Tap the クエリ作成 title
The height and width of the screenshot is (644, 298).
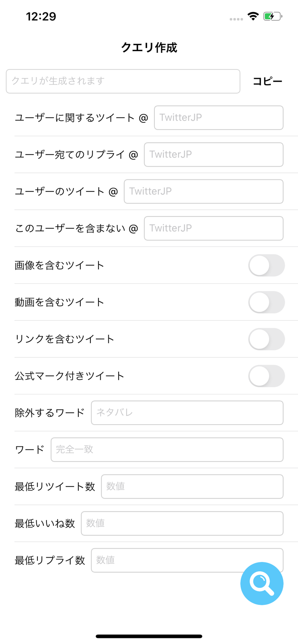[x=149, y=47]
